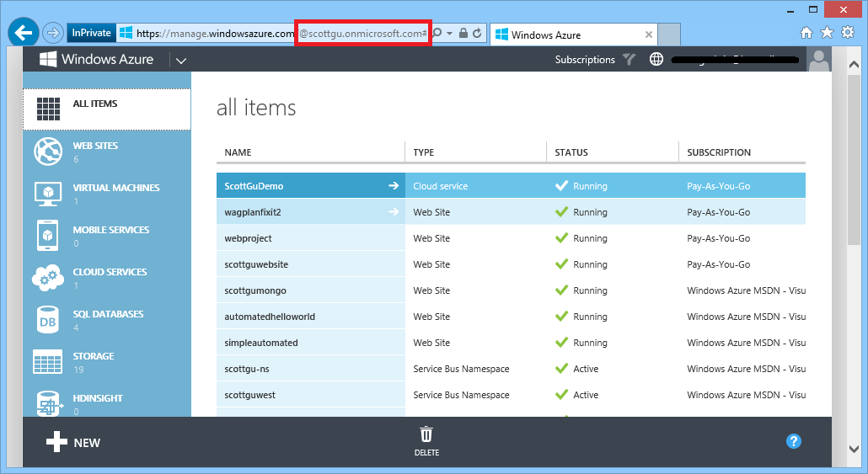
Task: Click the Cloud Services gear-cloud icon
Action: pos(47,277)
